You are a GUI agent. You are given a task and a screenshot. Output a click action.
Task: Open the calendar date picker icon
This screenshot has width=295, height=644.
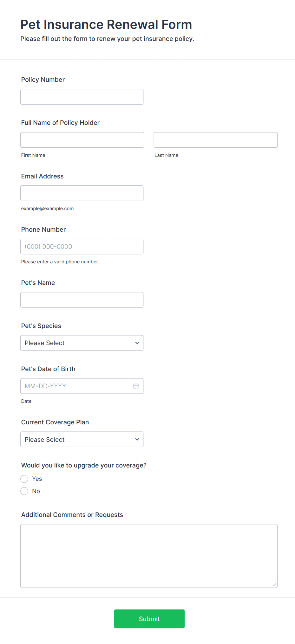coord(136,386)
